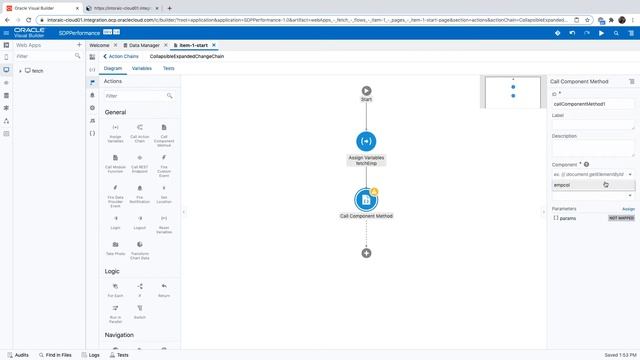The image size is (640, 360).
Task: Select the Call Component Method diagram node
Action: click(x=366, y=200)
